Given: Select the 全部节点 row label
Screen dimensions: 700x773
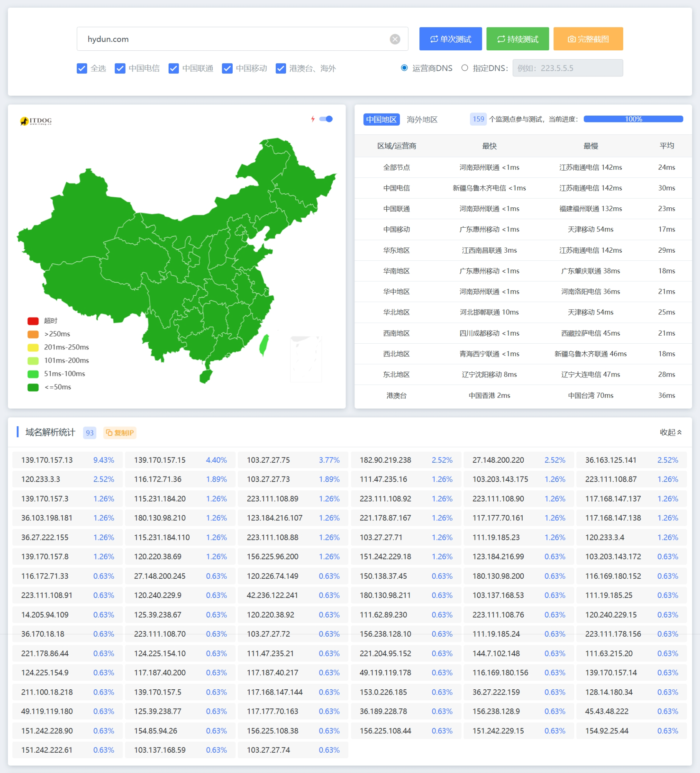Looking at the screenshot, I should tap(397, 167).
